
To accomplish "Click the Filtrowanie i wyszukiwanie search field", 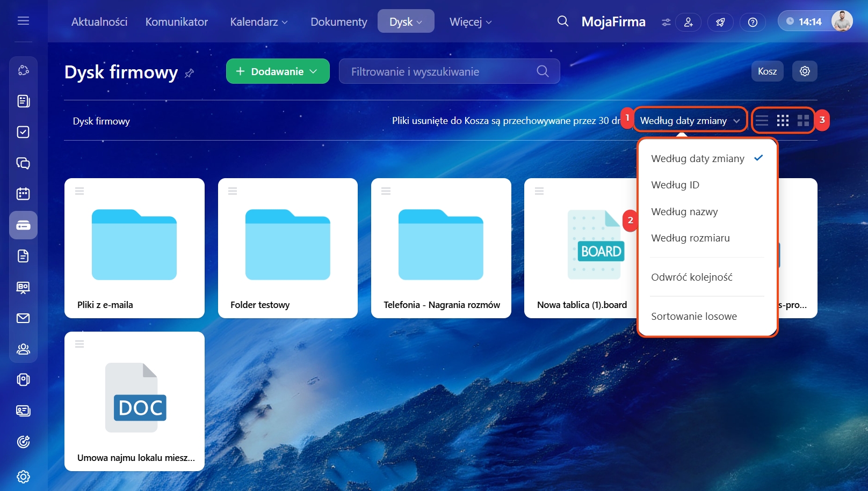I will [x=440, y=71].
